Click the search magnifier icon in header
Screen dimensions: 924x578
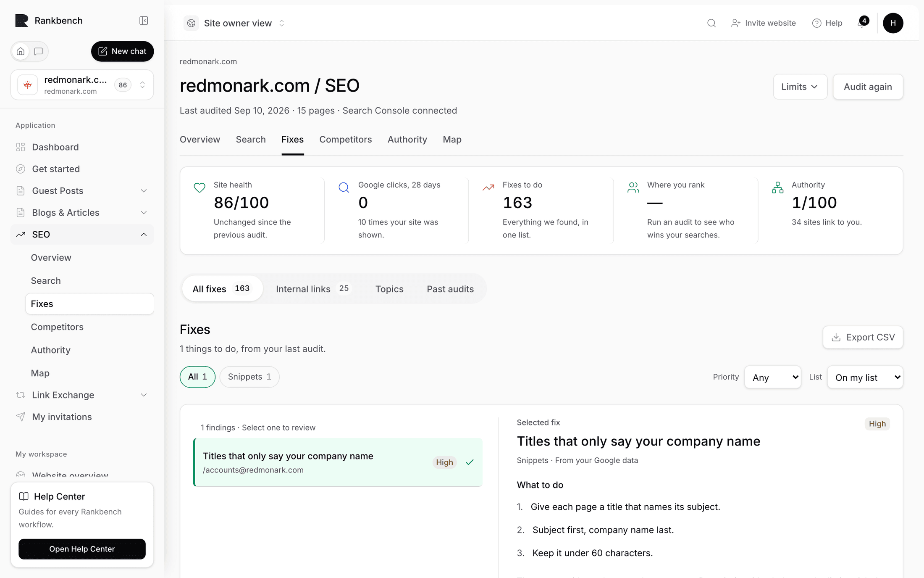(x=711, y=23)
